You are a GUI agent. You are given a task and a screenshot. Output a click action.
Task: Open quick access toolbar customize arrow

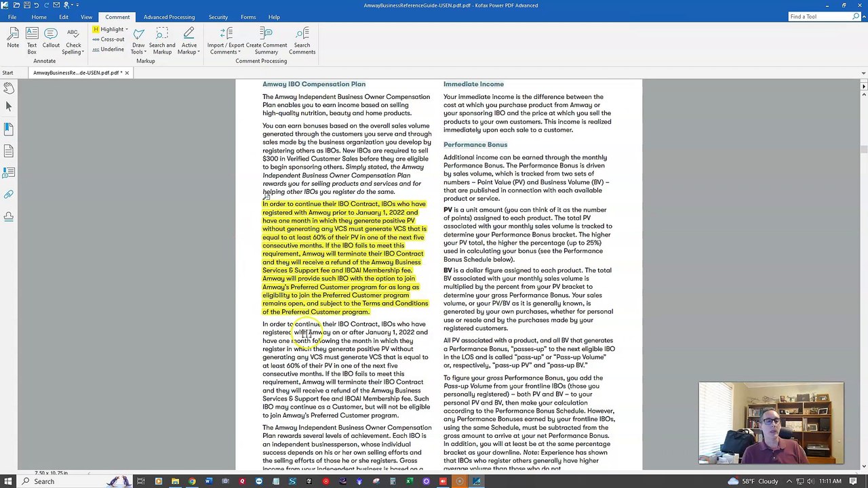coord(77,5)
